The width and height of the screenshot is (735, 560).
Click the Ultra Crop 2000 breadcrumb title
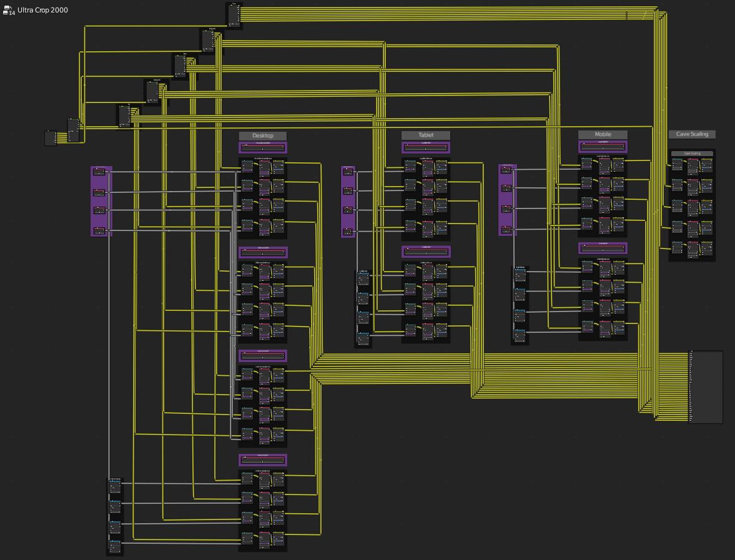coord(42,10)
